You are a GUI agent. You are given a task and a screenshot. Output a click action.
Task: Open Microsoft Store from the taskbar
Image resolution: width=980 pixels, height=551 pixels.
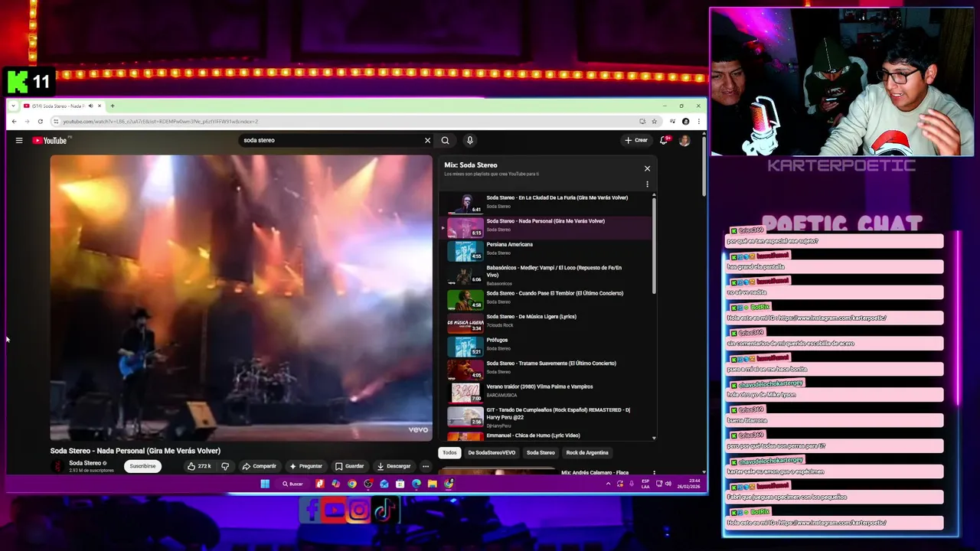(400, 484)
